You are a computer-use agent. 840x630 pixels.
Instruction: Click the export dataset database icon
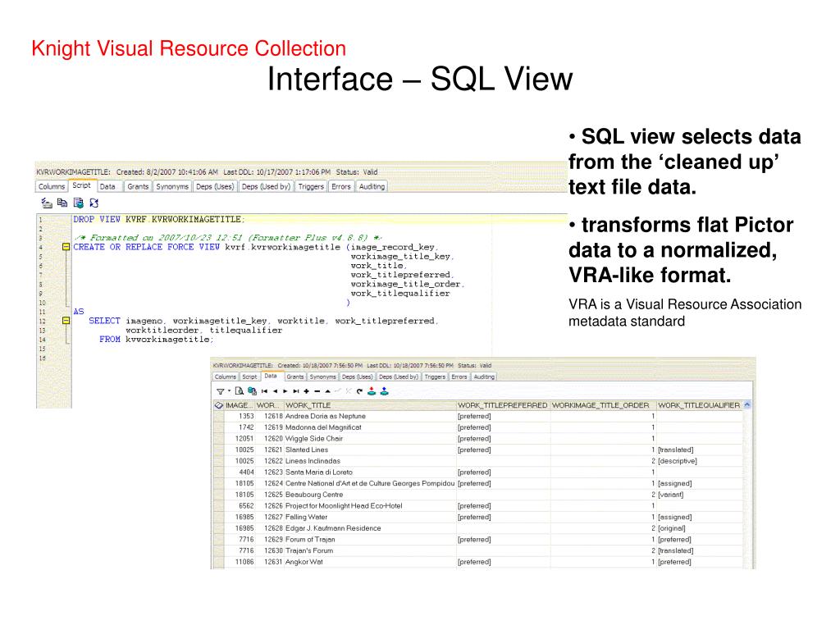tap(252, 391)
